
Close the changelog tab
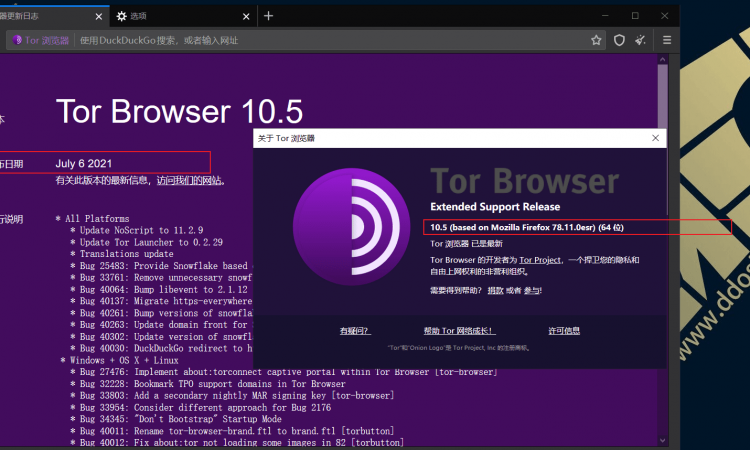(x=99, y=16)
